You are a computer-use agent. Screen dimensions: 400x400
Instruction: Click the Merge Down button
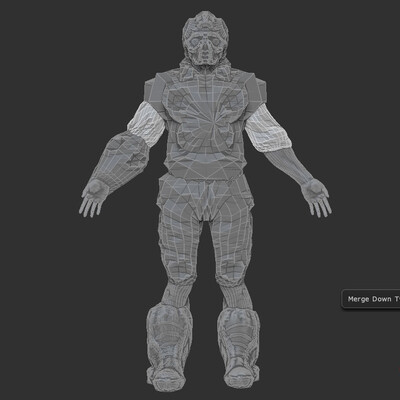point(371,299)
